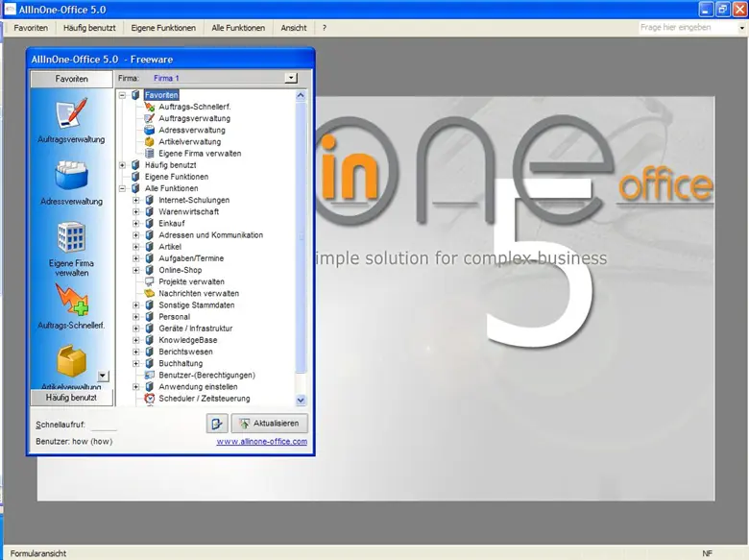Image resolution: width=749 pixels, height=560 pixels.
Task: Click the tree scrollbar up arrow
Action: pyautogui.click(x=301, y=95)
